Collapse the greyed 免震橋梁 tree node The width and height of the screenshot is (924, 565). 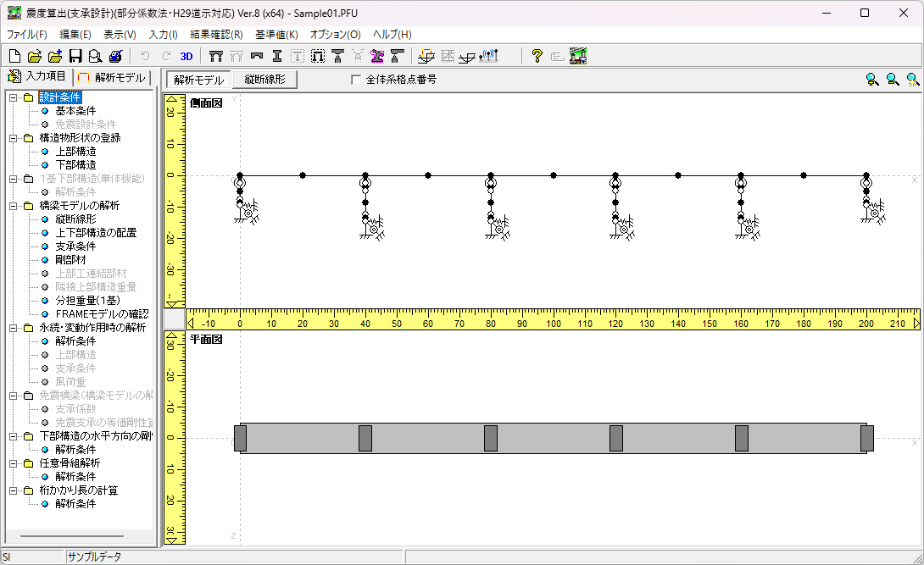point(13,396)
